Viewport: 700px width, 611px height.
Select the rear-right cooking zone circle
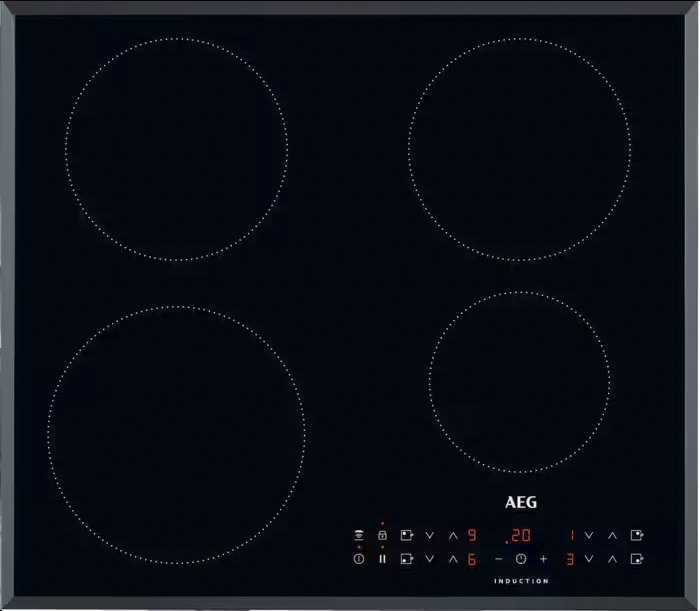pos(519,150)
